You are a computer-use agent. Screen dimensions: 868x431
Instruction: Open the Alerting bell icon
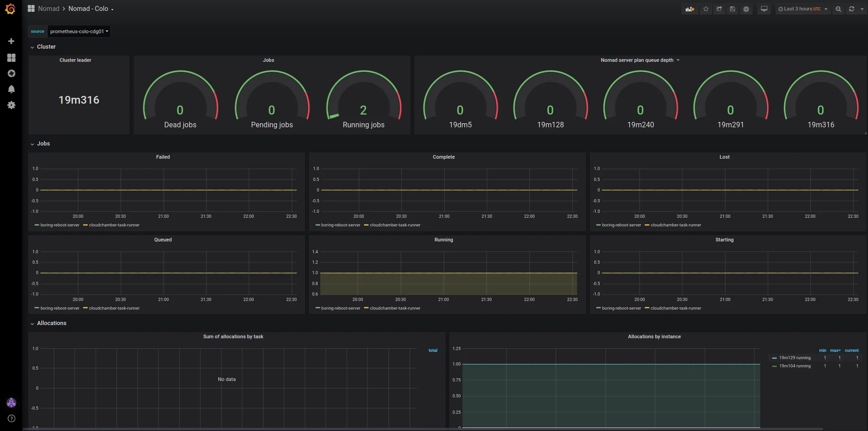click(11, 89)
